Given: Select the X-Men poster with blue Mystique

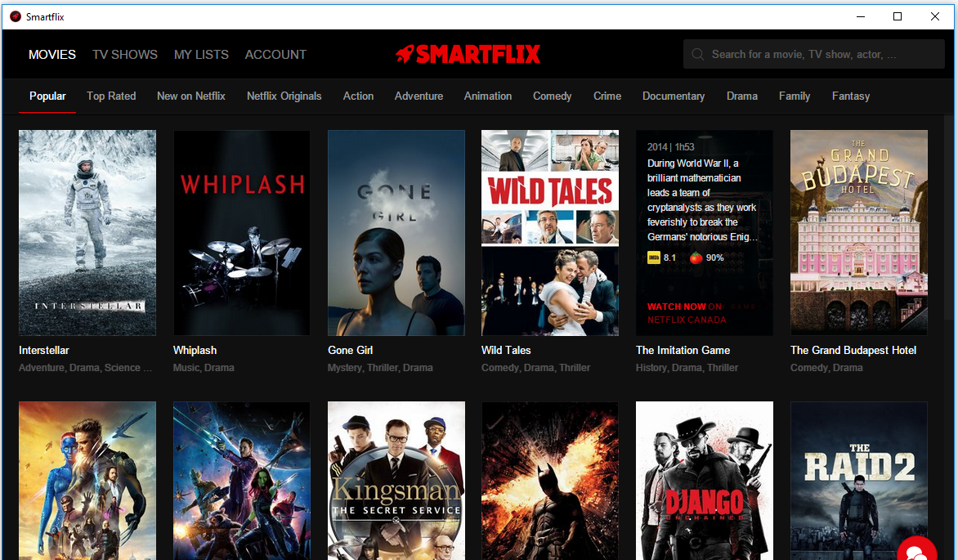Looking at the screenshot, I should 87,481.
